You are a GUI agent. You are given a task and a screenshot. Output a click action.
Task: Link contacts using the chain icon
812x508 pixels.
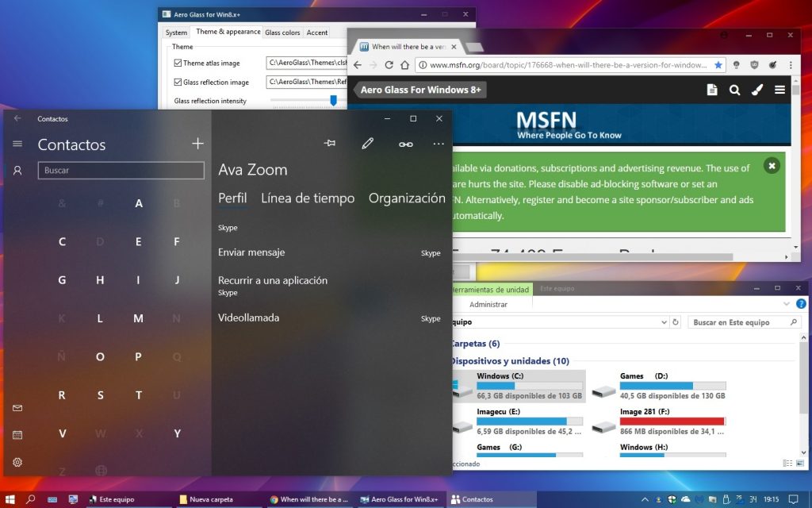[x=405, y=144]
